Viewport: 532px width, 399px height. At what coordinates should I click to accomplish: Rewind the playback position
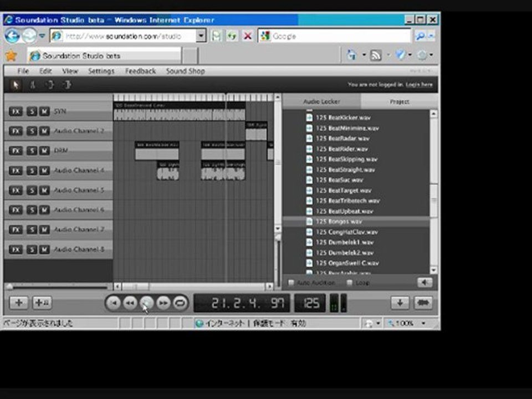click(130, 303)
